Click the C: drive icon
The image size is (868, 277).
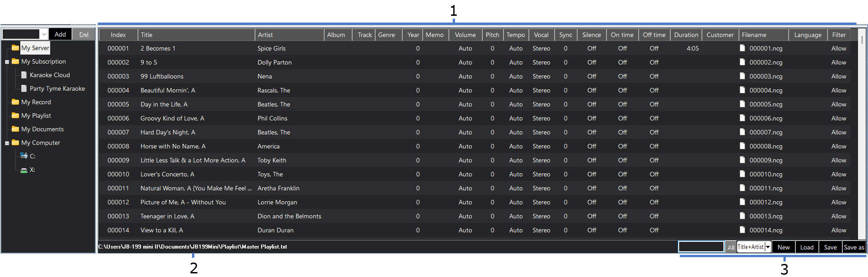coord(24,156)
